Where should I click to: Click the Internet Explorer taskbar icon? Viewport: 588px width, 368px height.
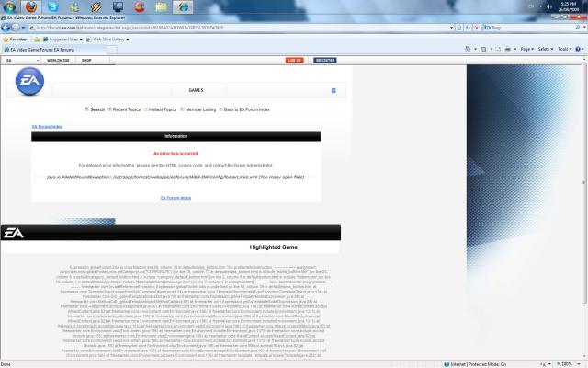click(x=183, y=6)
